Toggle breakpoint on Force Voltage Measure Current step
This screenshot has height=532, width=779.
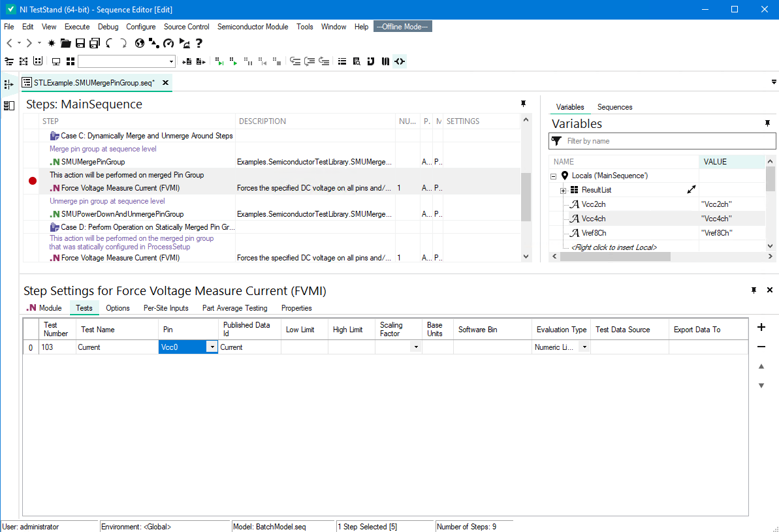(x=33, y=181)
